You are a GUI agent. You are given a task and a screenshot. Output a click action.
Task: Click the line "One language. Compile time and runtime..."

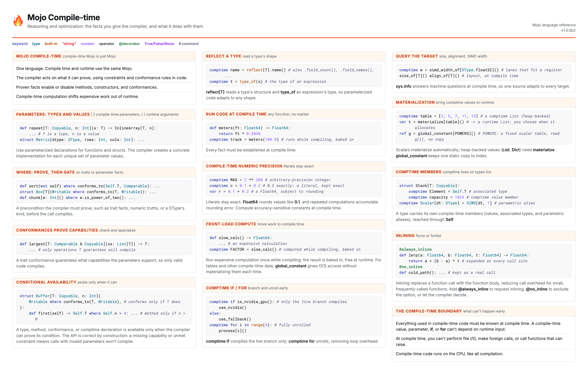pyautogui.click(x=74, y=68)
